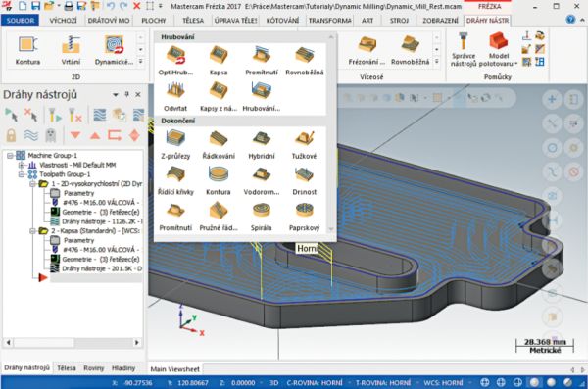Screen dimensions: 588x389
Task: Open the Hrubování... toolpath icon
Action: (x=262, y=96)
